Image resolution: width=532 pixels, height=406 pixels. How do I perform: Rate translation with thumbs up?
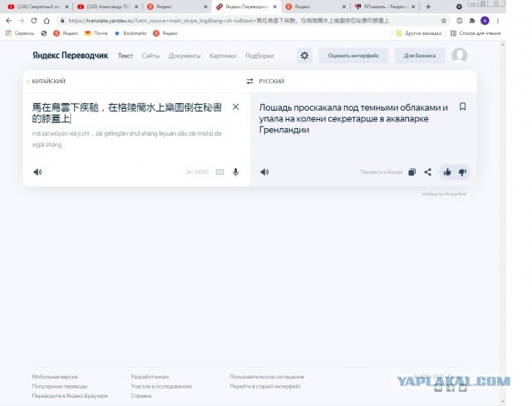tap(447, 172)
